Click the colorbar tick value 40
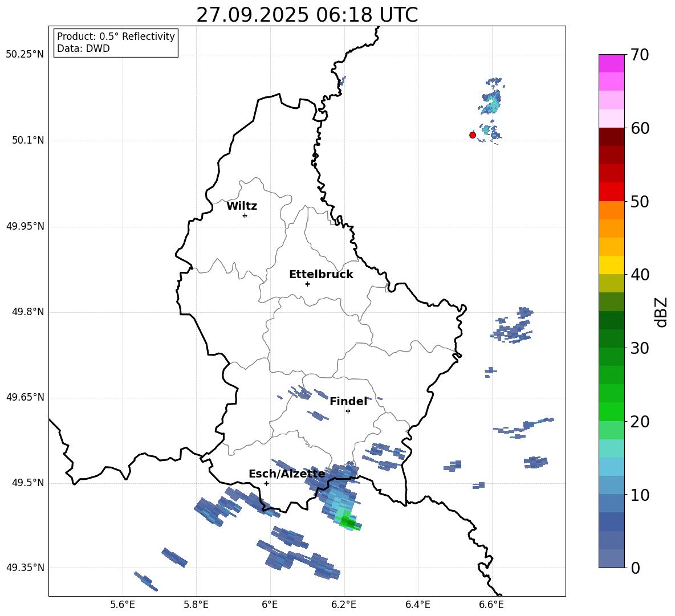This screenshot has width=675, height=616. (x=640, y=275)
